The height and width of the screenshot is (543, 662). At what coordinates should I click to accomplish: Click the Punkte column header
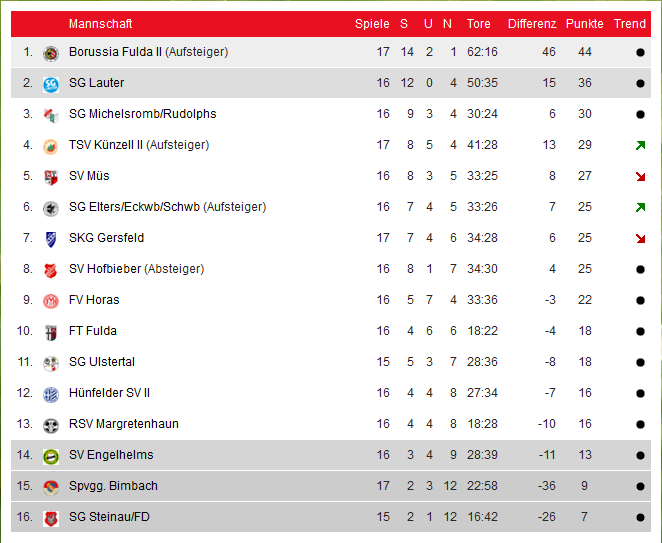click(584, 24)
